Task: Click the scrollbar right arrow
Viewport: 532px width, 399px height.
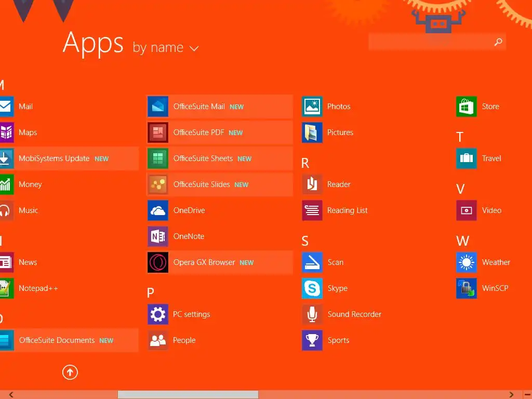Action: tap(511, 395)
